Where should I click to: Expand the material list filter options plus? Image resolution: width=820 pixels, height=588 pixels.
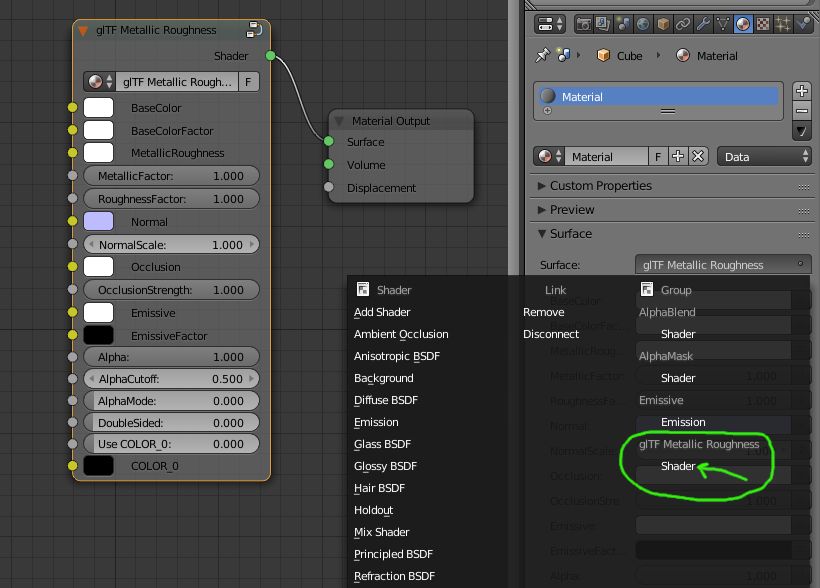coord(548,111)
